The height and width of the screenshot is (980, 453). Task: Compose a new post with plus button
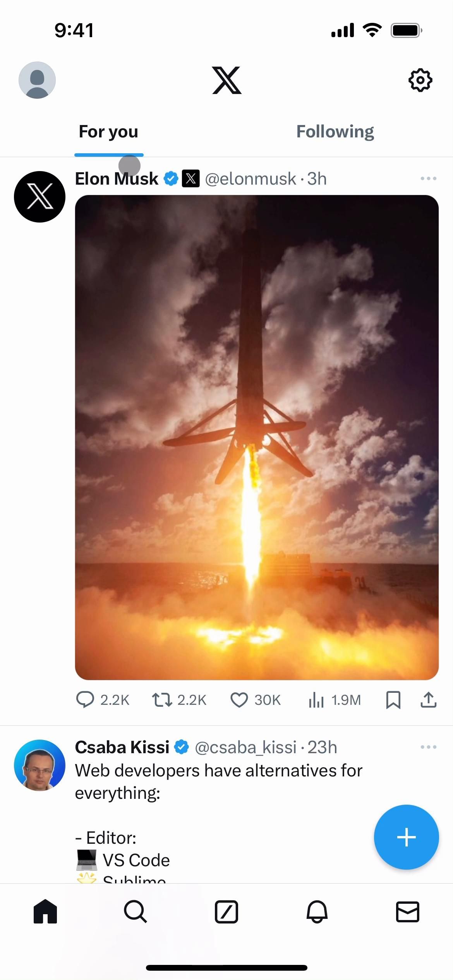pyautogui.click(x=406, y=837)
